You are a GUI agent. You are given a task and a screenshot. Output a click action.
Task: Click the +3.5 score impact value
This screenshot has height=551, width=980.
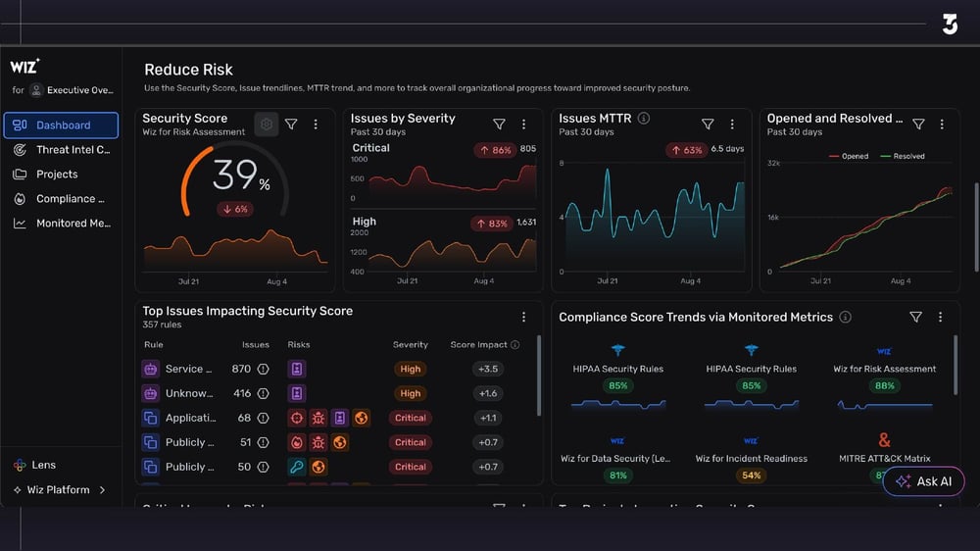[x=488, y=369]
